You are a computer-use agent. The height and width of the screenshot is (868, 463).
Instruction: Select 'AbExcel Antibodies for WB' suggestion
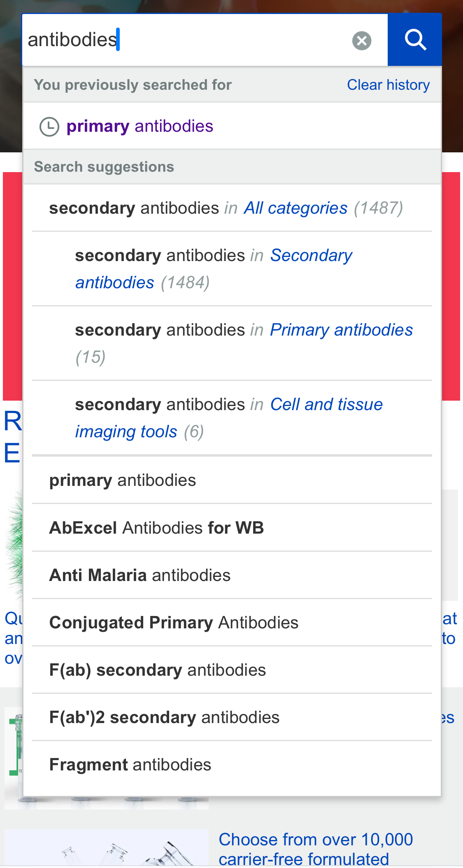click(x=156, y=527)
